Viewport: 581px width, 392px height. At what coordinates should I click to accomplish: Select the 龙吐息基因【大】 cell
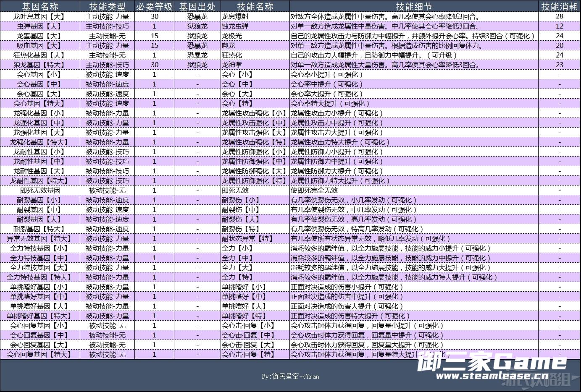(40, 16)
